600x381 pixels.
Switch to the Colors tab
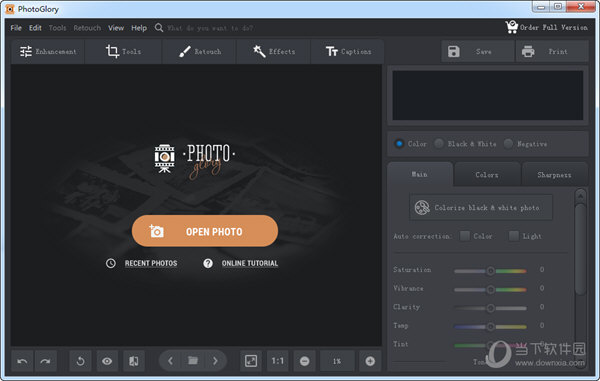tap(487, 175)
